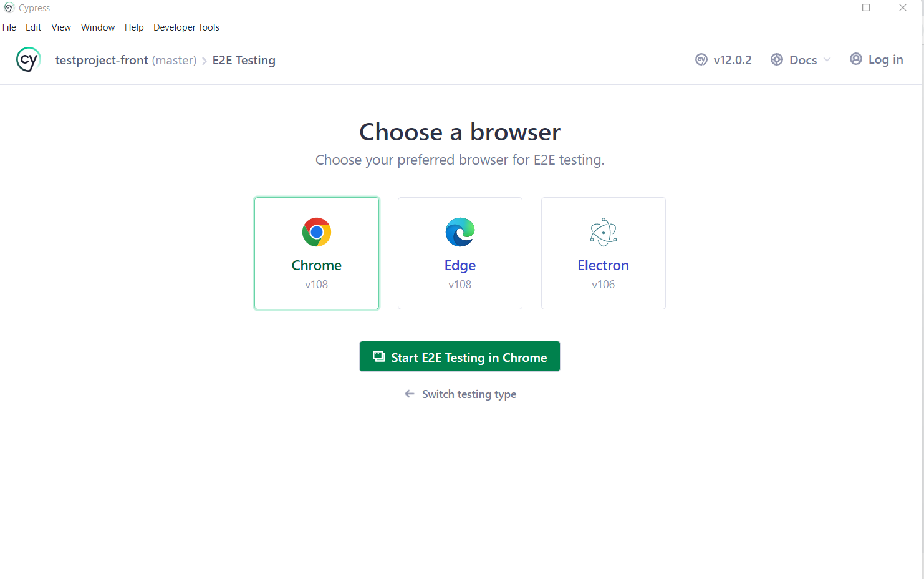The image size is (924, 579).
Task: Click the Chrome browser icon
Action: [316, 231]
